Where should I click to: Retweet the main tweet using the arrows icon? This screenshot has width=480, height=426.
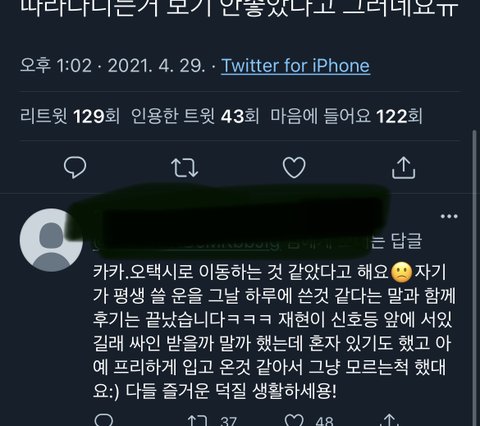pyautogui.click(x=184, y=167)
